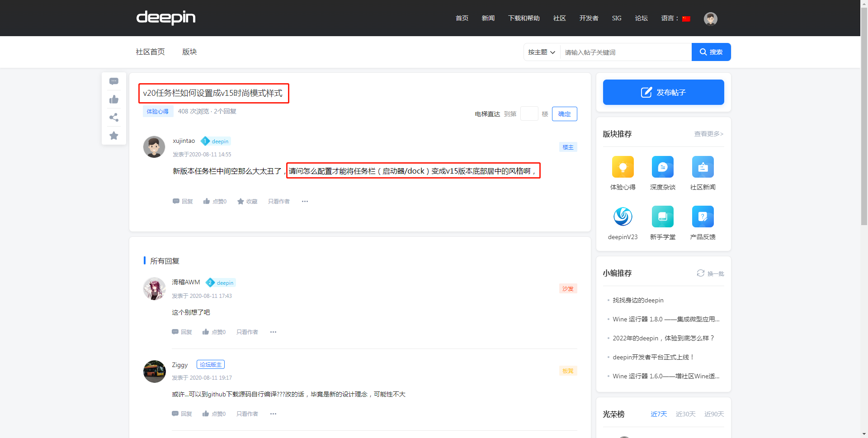Open 下载和帮助 in the top navigation
The width and height of the screenshot is (868, 438).
[524, 19]
